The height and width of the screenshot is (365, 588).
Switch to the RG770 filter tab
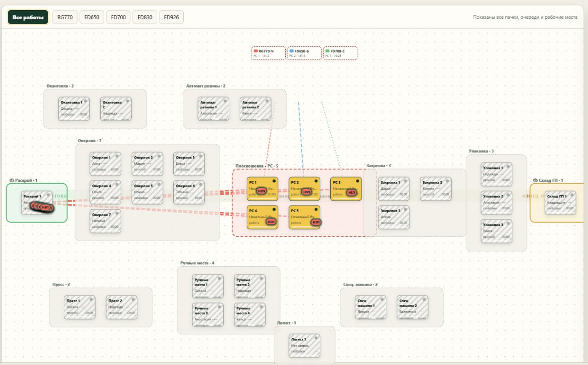click(x=65, y=17)
